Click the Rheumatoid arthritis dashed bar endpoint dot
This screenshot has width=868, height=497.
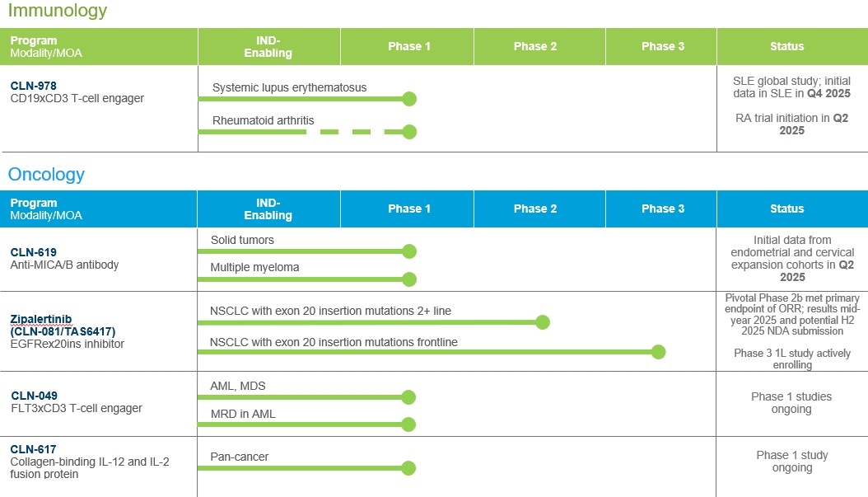pyautogui.click(x=409, y=132)
